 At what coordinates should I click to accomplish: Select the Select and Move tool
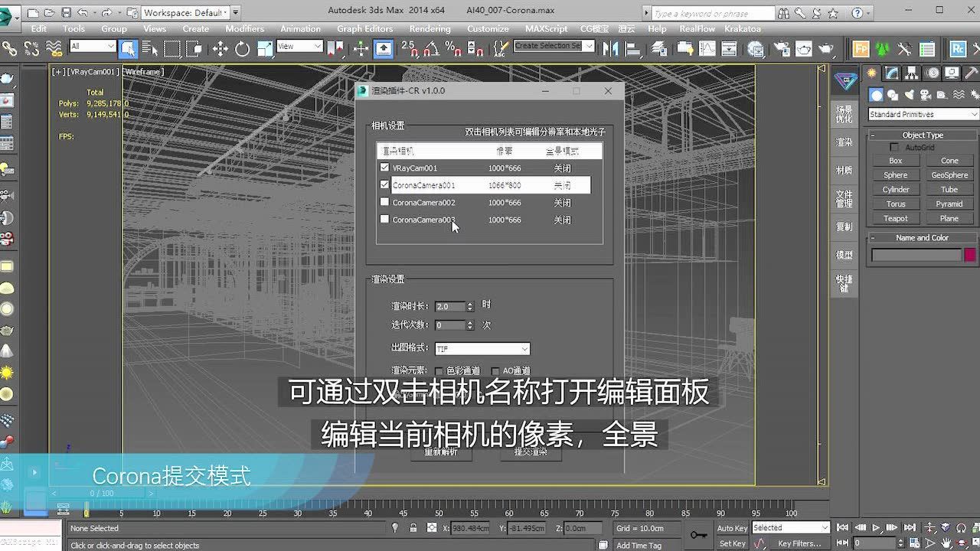[x=220, y=49]
